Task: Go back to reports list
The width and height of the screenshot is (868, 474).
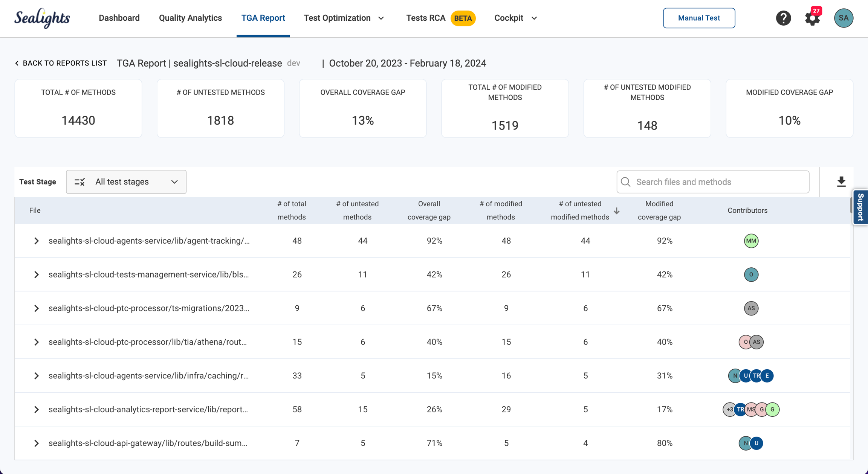Action: 61,63
